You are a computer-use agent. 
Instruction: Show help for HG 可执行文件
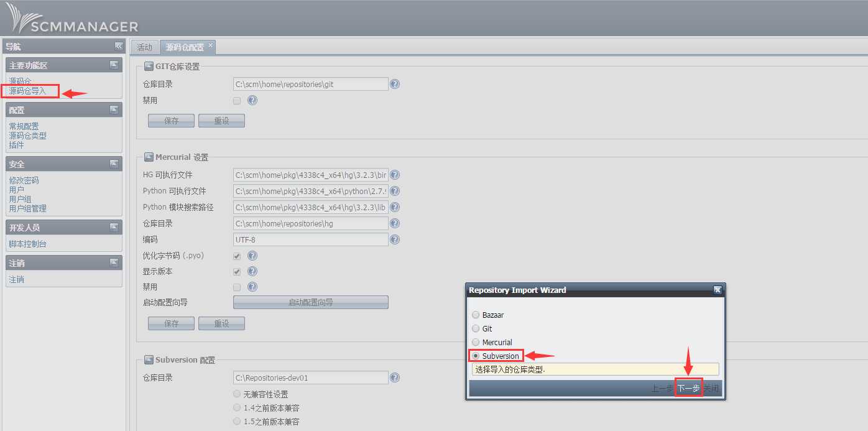[x=395, y=175]
